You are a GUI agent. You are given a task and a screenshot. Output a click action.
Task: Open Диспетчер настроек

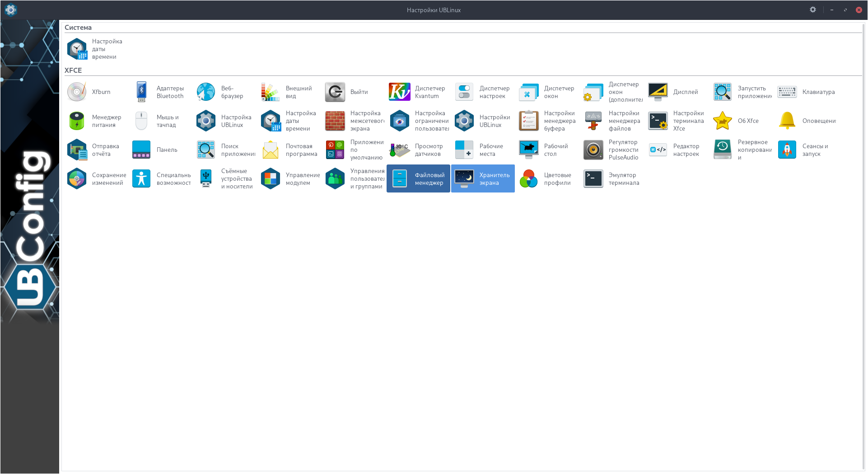click(x=483, y=92)
